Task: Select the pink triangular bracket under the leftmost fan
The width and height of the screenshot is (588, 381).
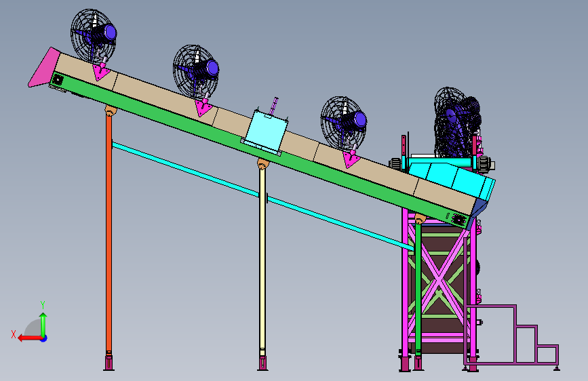Action: click(100, 71)
